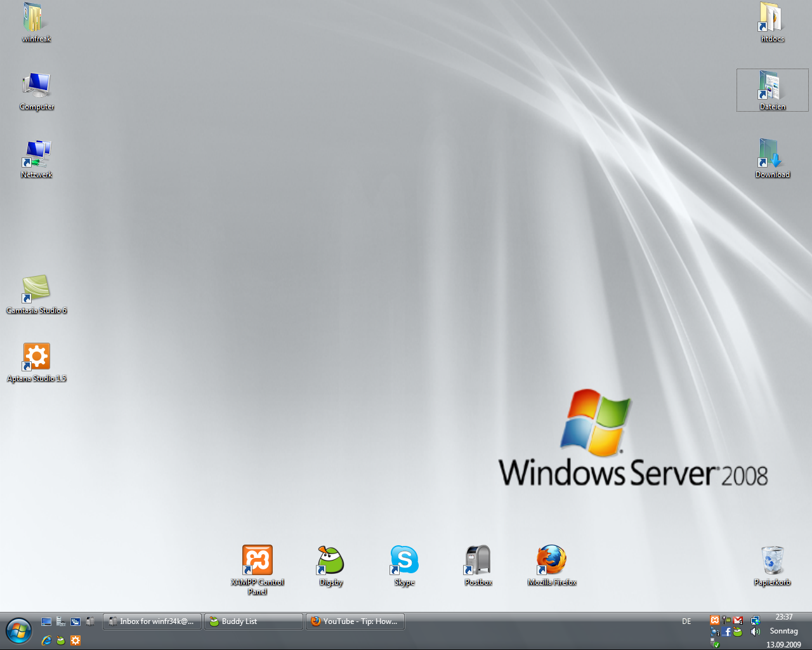Open the DE language bar selector

[x=686, y=621]
